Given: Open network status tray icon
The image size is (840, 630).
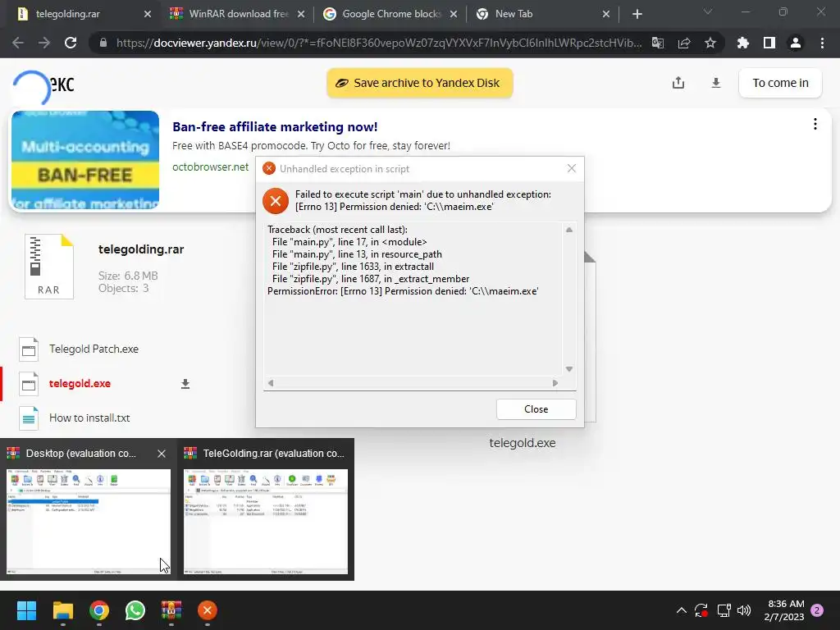Looking at the screenshot, I should [x=724, y=610].
